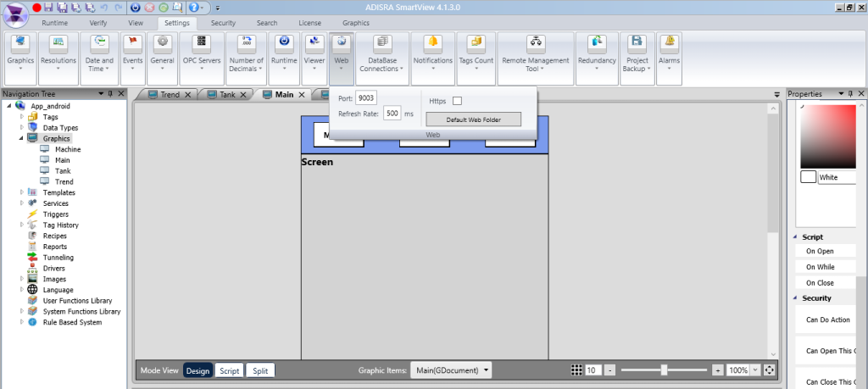This screenshot has height=389, width=868.
Task: Open the OPC Servers settings
Action: pos(202,58)
